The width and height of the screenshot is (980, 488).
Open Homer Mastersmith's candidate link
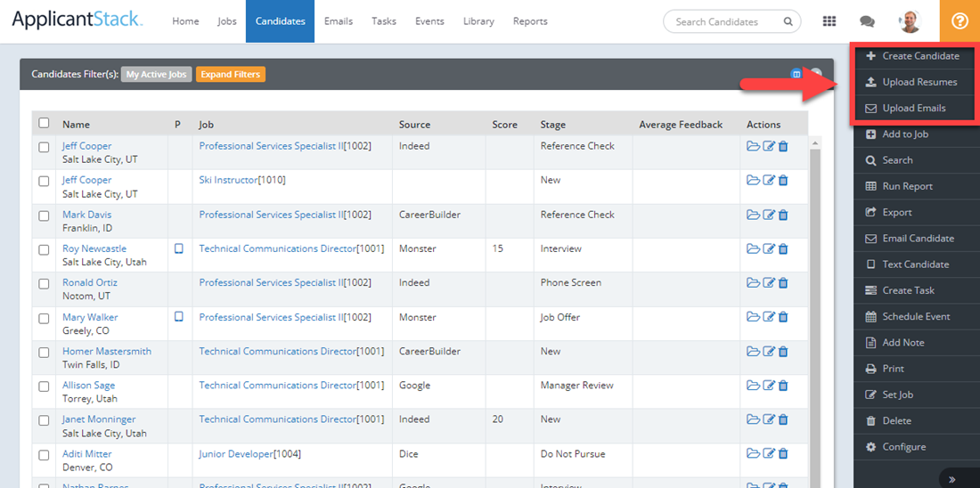(107, 352)
